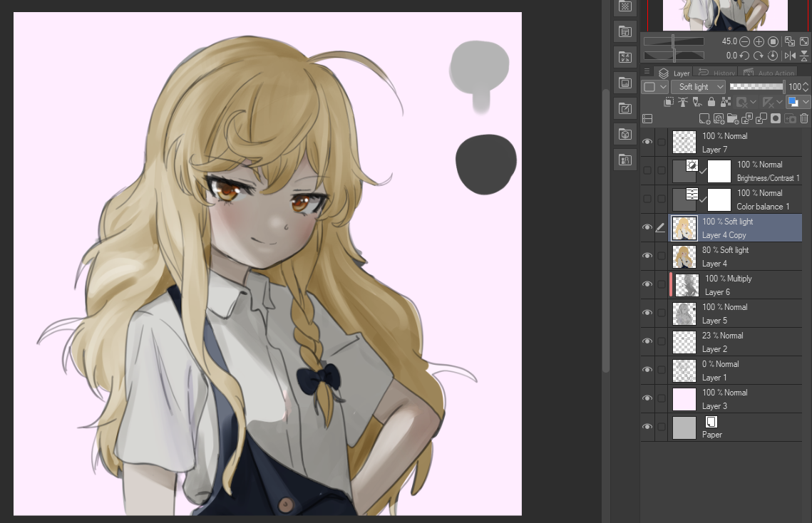Image resolution: width=812 pixels, height=523 pixels.
Task: Click the Lock Layer padlock icon
Action: coord(711,103)
